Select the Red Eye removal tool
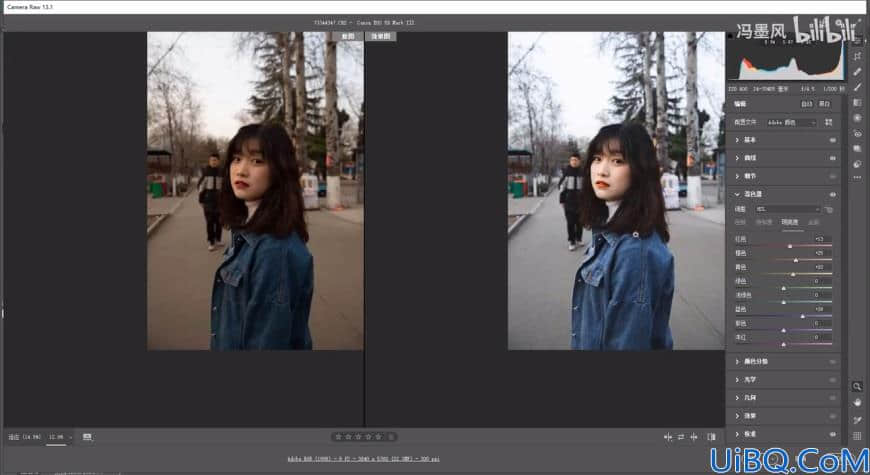 857,134
